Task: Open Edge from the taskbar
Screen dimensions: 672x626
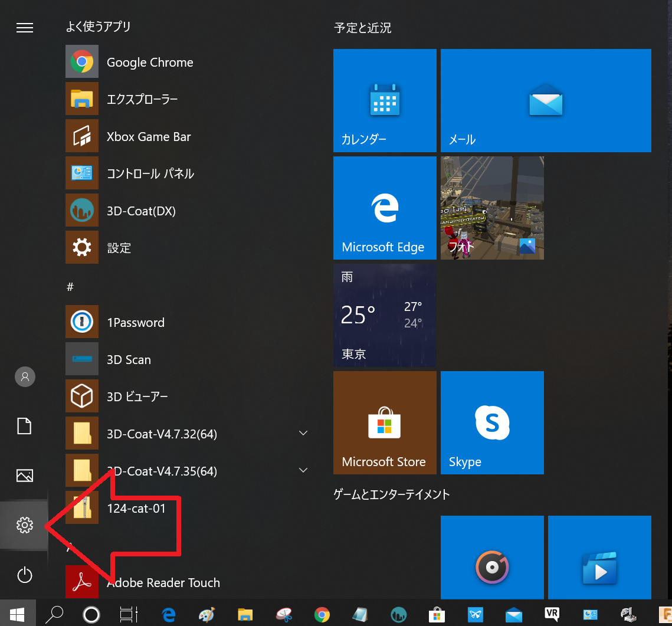Action: click(168, 615)
